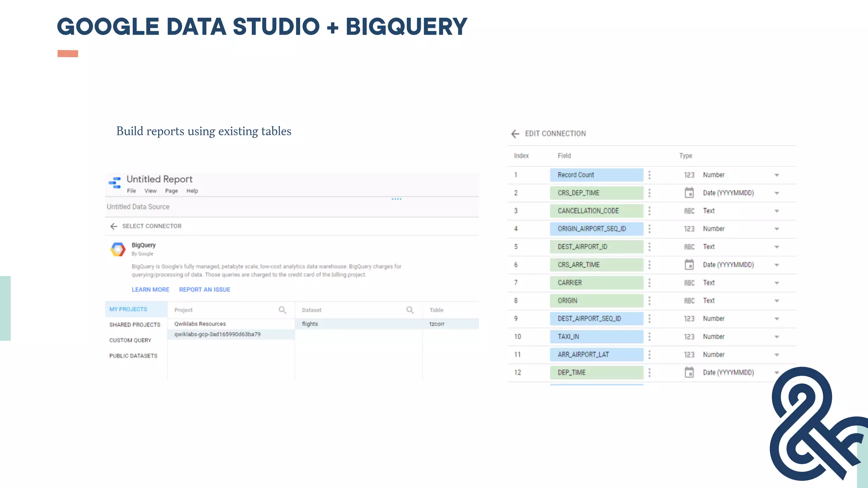Select the Custom Query tab
868x488 pixels.
[130, 341]
